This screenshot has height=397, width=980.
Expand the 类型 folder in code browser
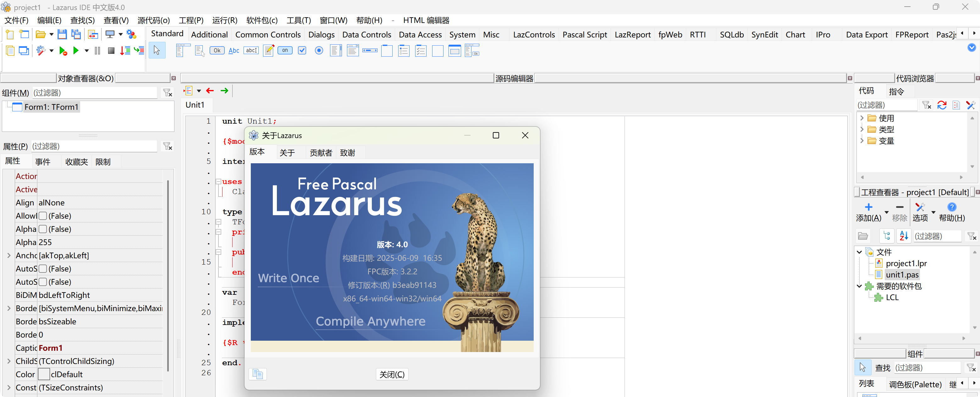click(862, 129)
